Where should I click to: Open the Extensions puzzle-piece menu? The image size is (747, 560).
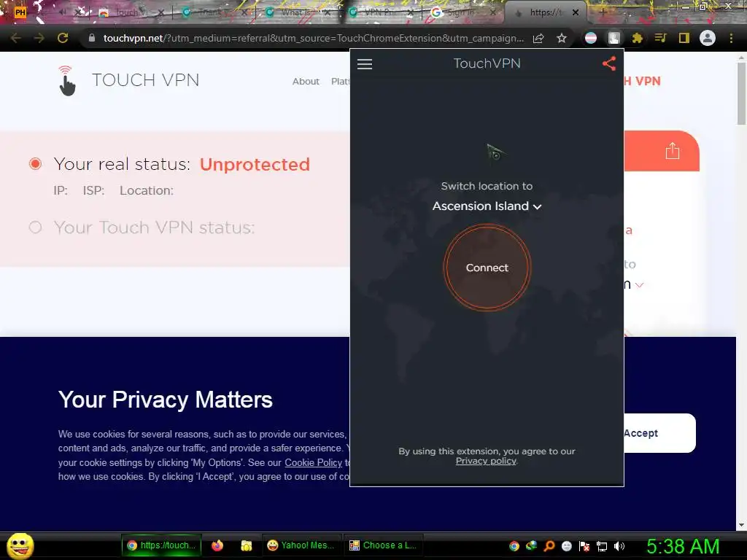[x=637, y=38]
